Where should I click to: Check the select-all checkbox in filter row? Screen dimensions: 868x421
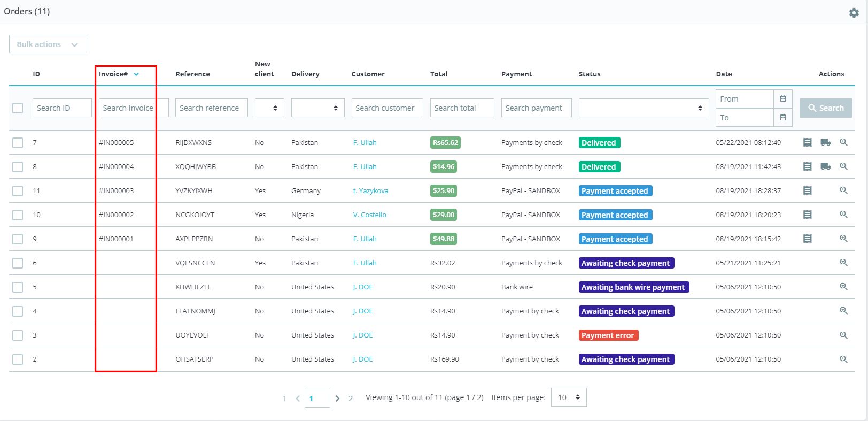pos(18,108)
